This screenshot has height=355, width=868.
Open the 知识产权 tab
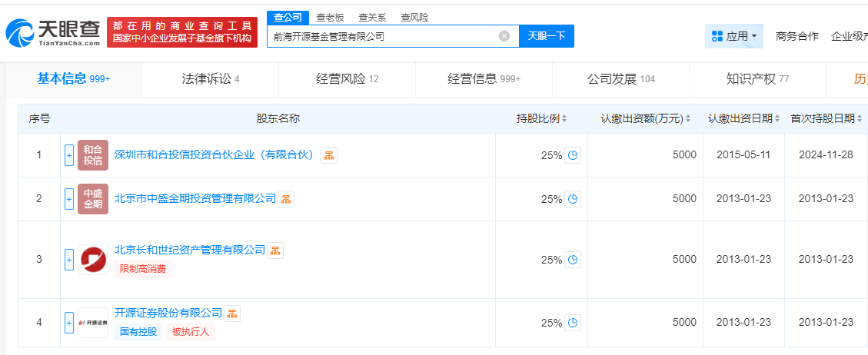(757, 79)
